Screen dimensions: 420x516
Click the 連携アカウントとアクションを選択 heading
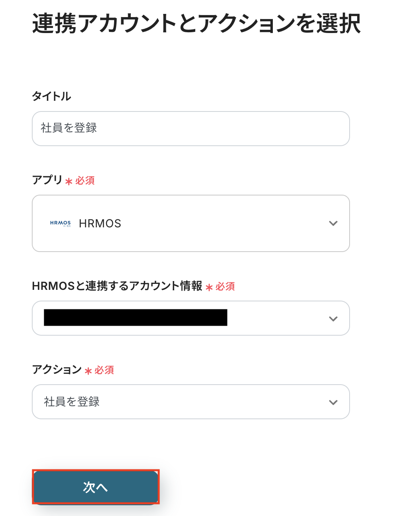pos(196,23)
